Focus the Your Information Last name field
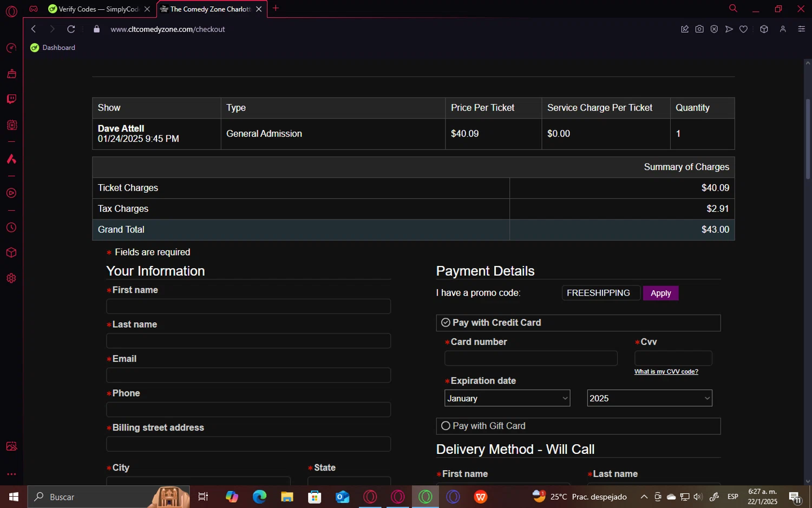Viewport: 812px width, 508px height. tap(248, 341)
